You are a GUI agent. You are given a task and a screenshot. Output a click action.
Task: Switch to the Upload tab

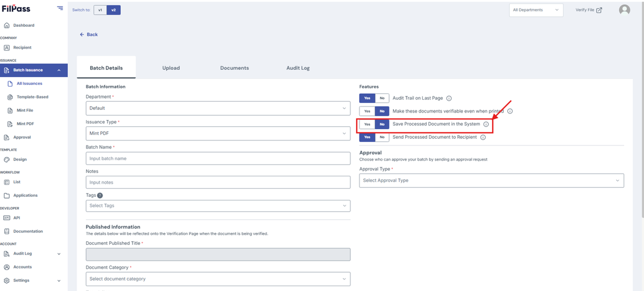click(171, 68)
